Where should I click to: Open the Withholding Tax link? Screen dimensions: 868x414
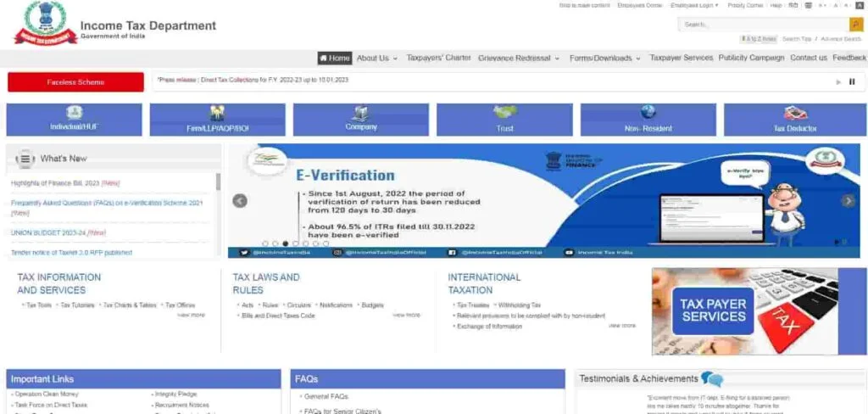pos(520,305)
